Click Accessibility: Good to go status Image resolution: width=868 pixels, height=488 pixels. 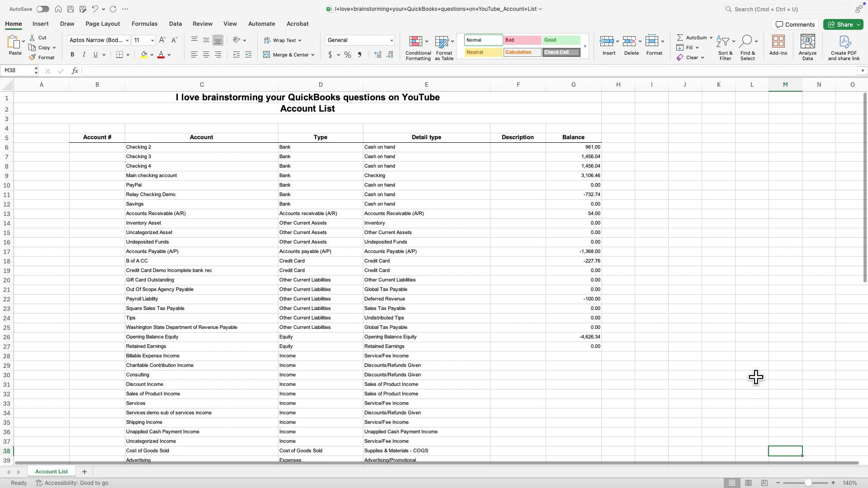point(72,483)
